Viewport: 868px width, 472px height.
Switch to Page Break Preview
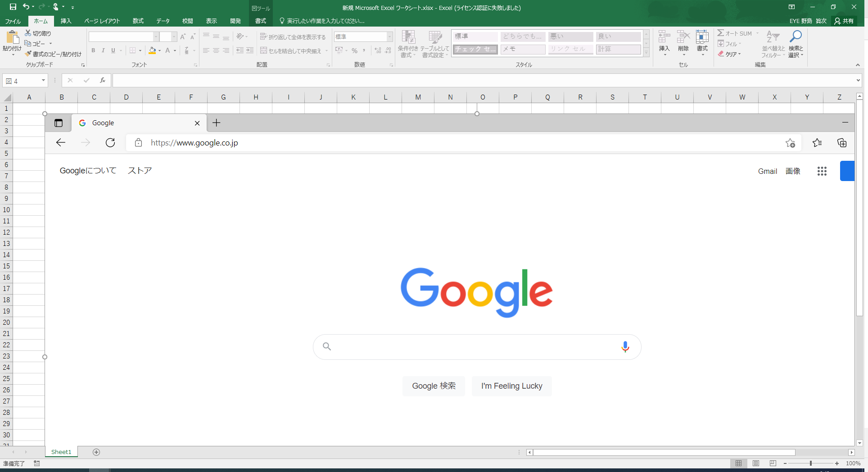(773, 463)
